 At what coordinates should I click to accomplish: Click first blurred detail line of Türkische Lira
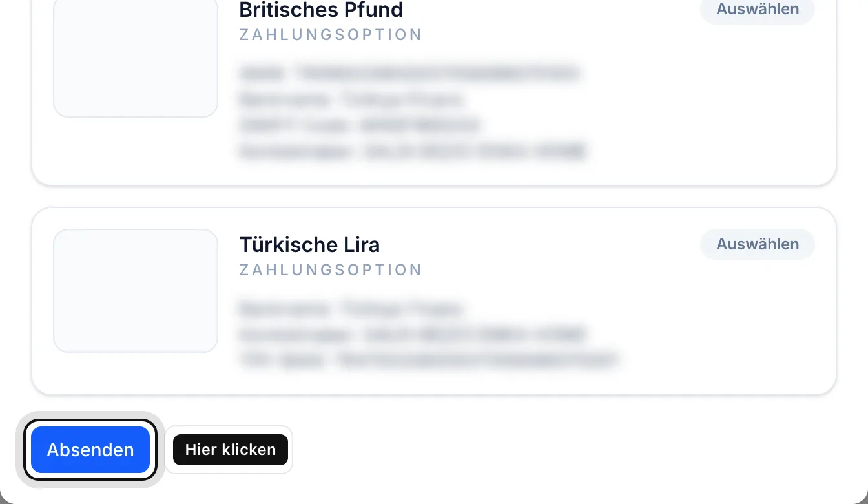tap(351, 309)
